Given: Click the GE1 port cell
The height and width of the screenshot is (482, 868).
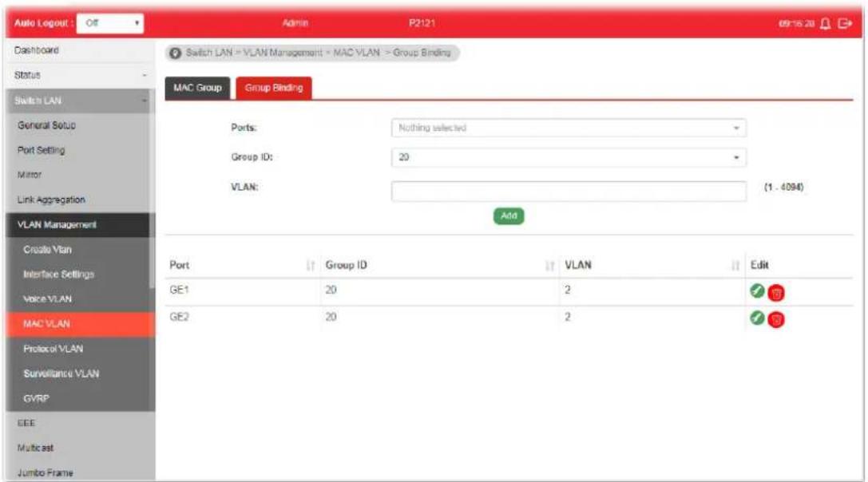Looking at the screenshot, I should (x=180, y=290).
